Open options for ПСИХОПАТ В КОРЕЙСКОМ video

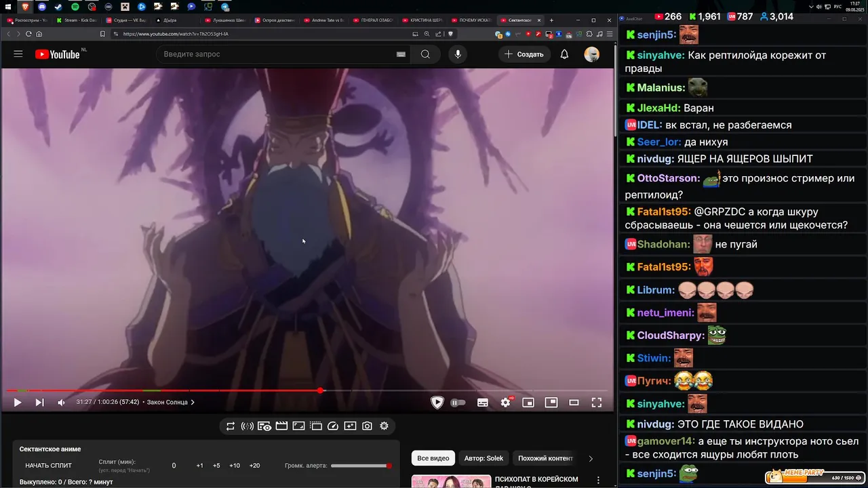click(598, 481)
